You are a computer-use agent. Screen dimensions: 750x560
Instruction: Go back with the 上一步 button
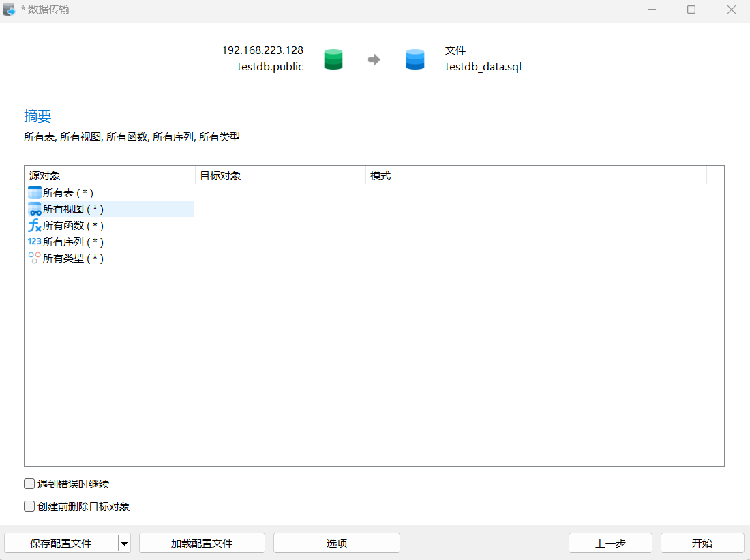(x=610, y=543)
